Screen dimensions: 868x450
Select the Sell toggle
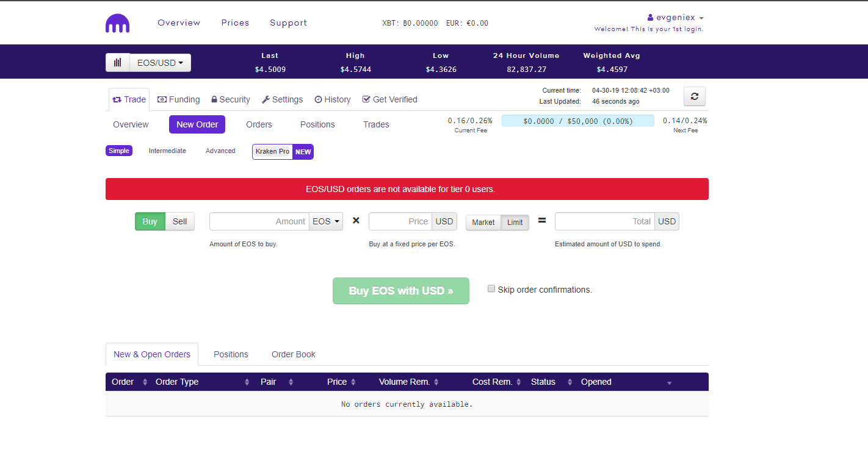[180, 221]
